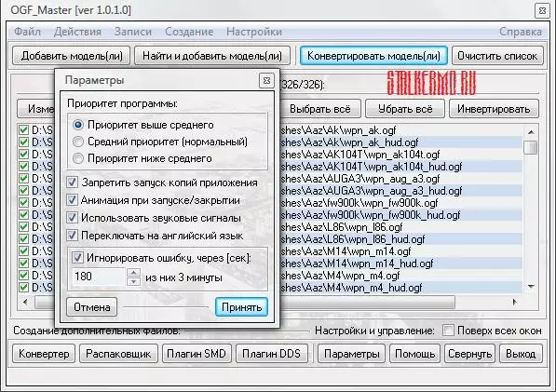Toggle Анимация при запуске/закрытии checkbox
This screenshot has height=392, width=556.
pos(72,200)
